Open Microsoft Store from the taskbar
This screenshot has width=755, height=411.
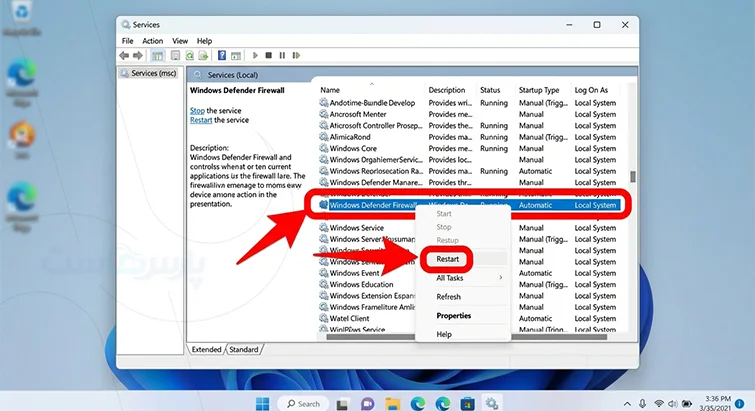(468, 404)
